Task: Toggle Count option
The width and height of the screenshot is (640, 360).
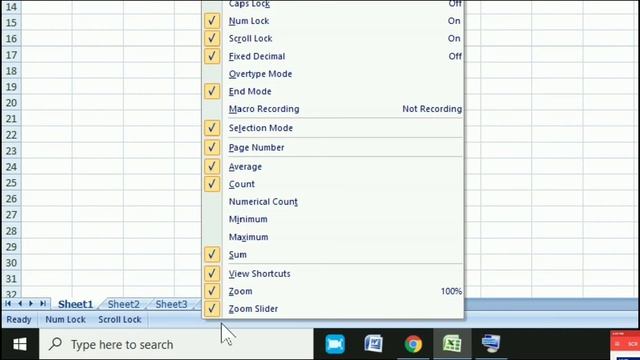Action: pyautogui.click(x=333, y=184)
